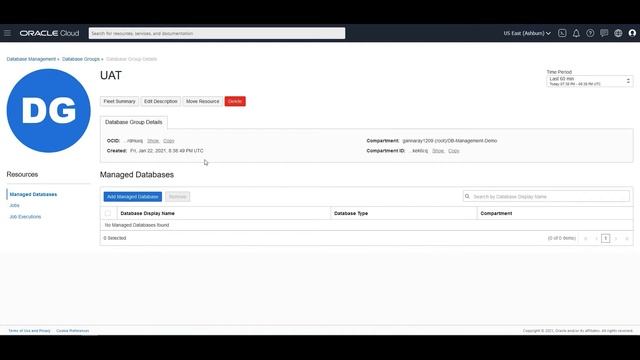Sort by Database Type column
This screenshot has width=640, height=360.
351,213
